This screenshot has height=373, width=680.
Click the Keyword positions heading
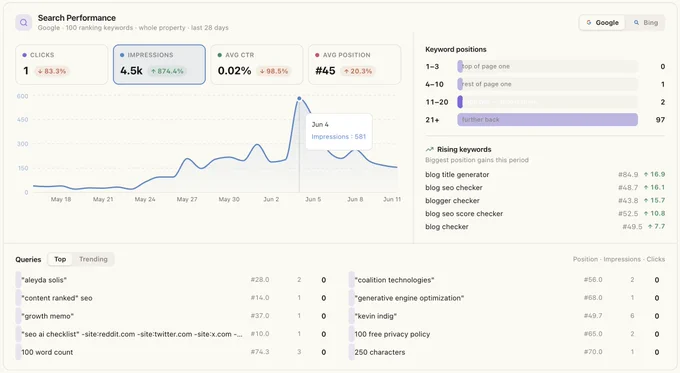coord(456,49)
